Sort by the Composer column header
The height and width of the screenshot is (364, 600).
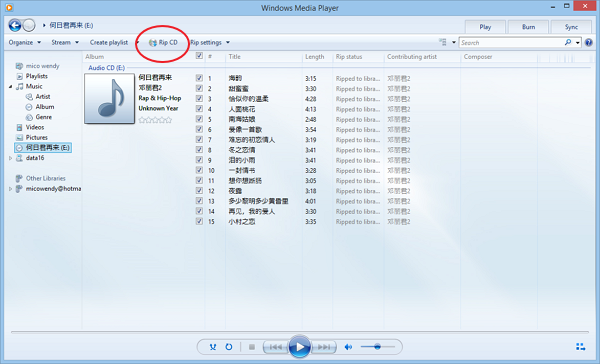coord(478,57)
